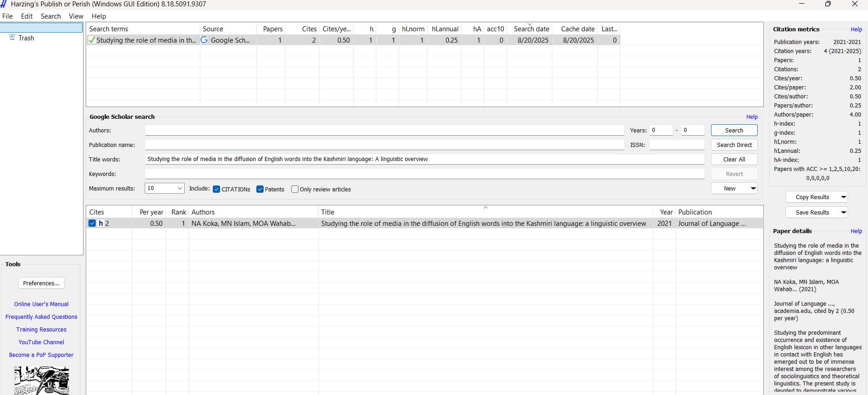Click the Title words input field
The width and height of the screenshot is (868, 395).
[x=424, y=159]
